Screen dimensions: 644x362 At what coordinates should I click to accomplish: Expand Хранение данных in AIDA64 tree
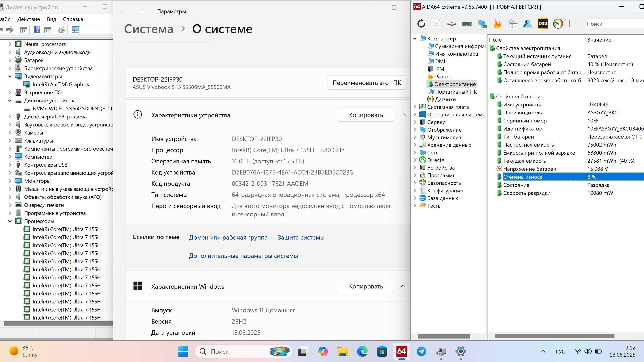click(415, 145)
